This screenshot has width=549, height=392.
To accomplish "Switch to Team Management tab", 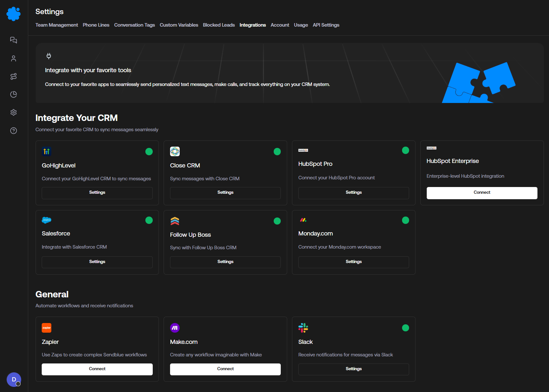I will point(57,25).
